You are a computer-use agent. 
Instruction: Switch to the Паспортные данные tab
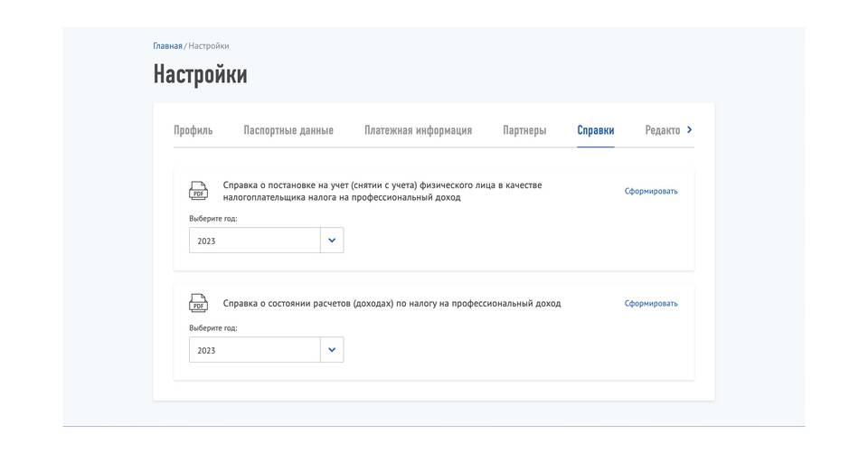(288, 130)
